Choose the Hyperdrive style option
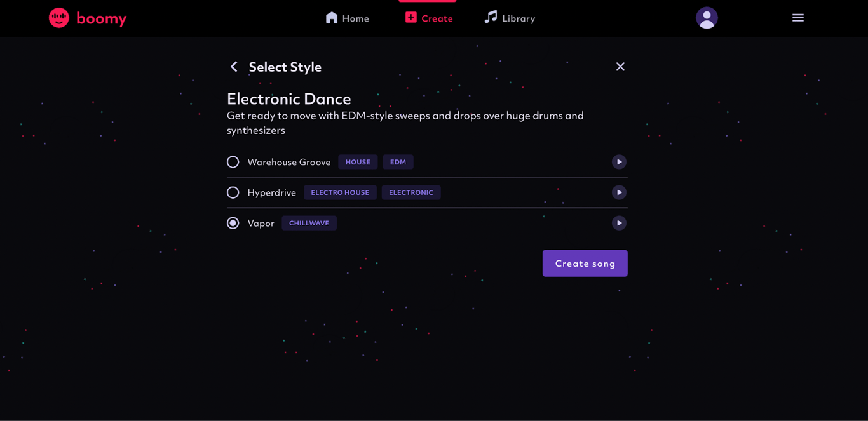The width and height of the screenshot is (868, 421). click(233, 192)
